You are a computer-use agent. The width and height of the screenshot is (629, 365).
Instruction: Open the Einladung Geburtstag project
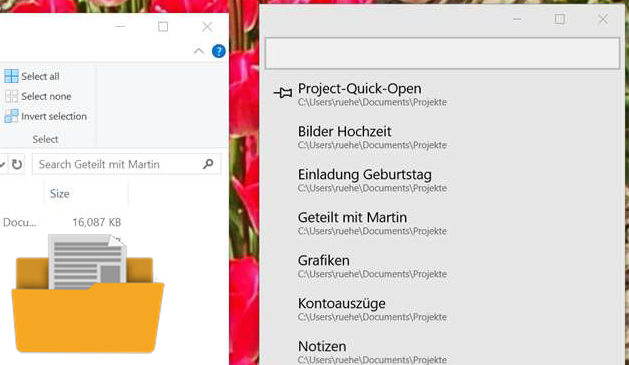pos(441,180)
